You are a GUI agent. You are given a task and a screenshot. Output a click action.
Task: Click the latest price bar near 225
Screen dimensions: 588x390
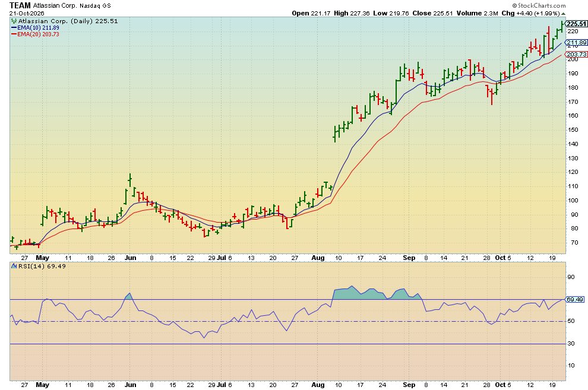point(562,27)
